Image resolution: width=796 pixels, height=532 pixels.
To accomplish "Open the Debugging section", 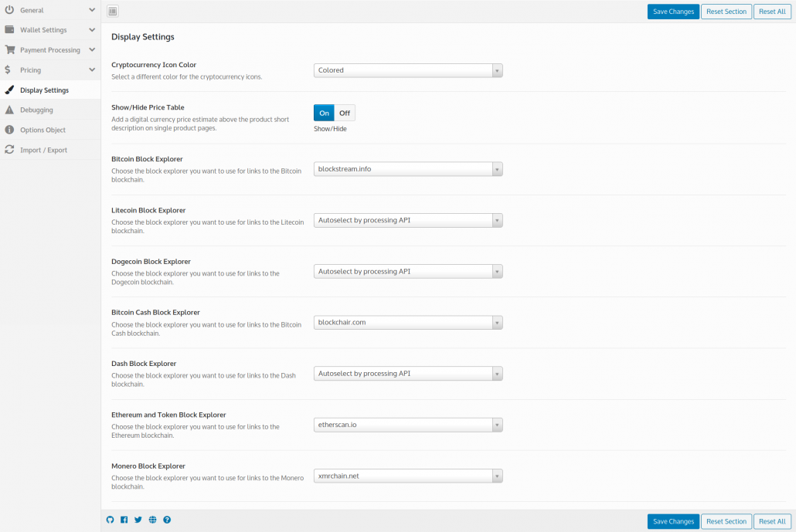I will tap(50, 110).
